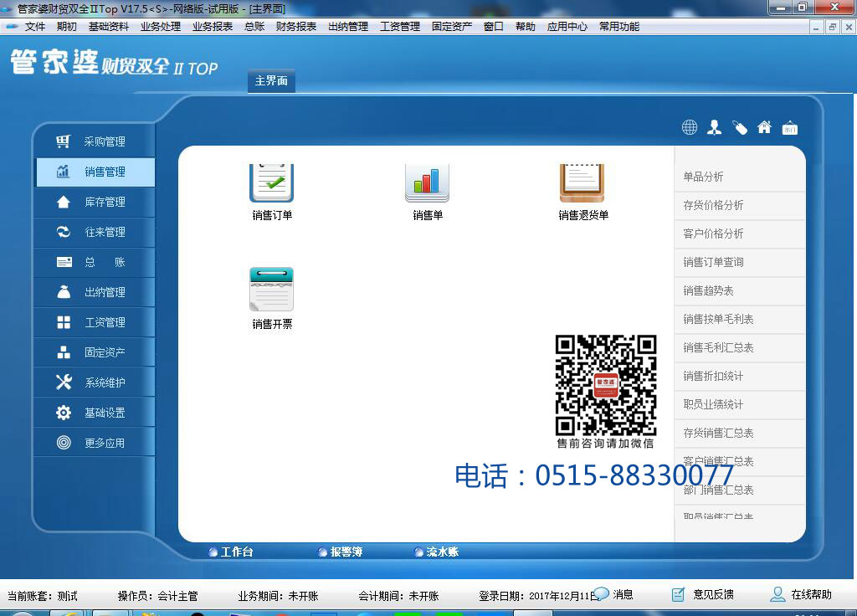Open the 销售开票 invoice icon
The height and width of the screenshot is (616, 857).
pyautogui.click(x=272, y=289)
